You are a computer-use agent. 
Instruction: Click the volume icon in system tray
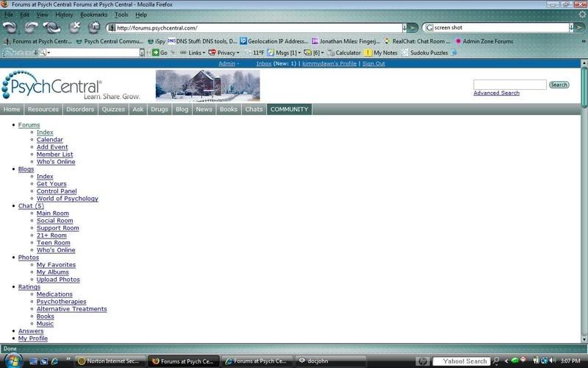(553, 361)
